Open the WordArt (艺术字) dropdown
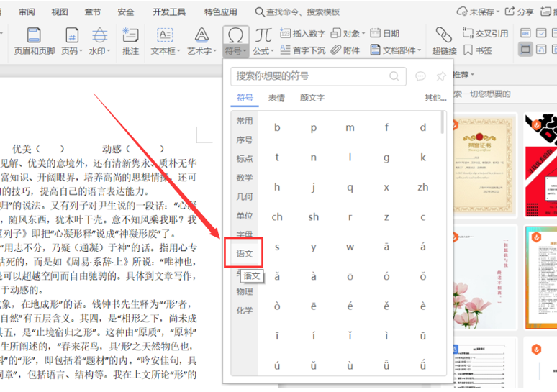The image size is (557, 392). coord(201,41)
